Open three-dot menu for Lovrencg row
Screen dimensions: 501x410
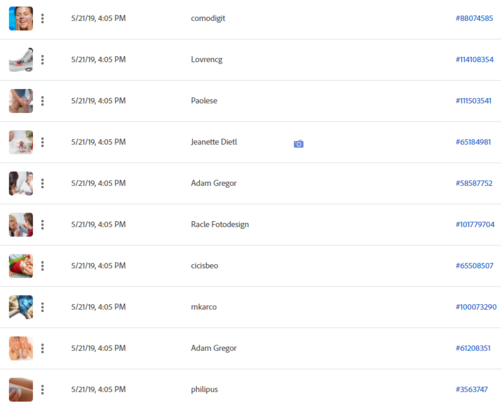[x=42, y=60]
